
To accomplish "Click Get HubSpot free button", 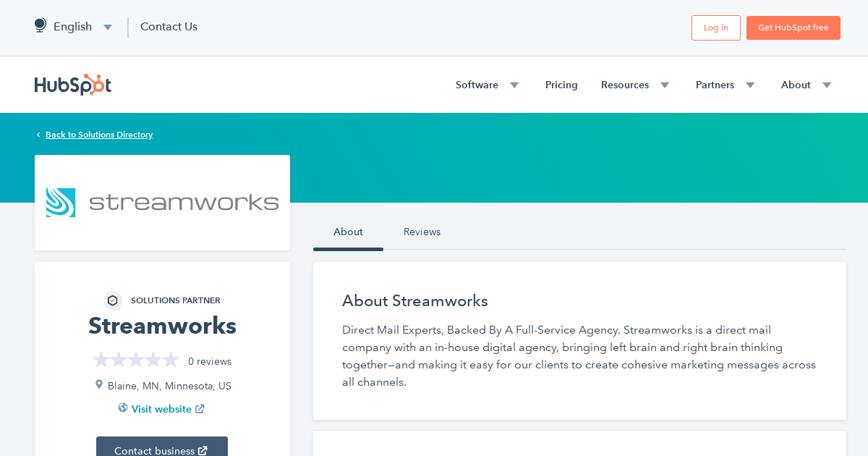I will click(793, 28).
